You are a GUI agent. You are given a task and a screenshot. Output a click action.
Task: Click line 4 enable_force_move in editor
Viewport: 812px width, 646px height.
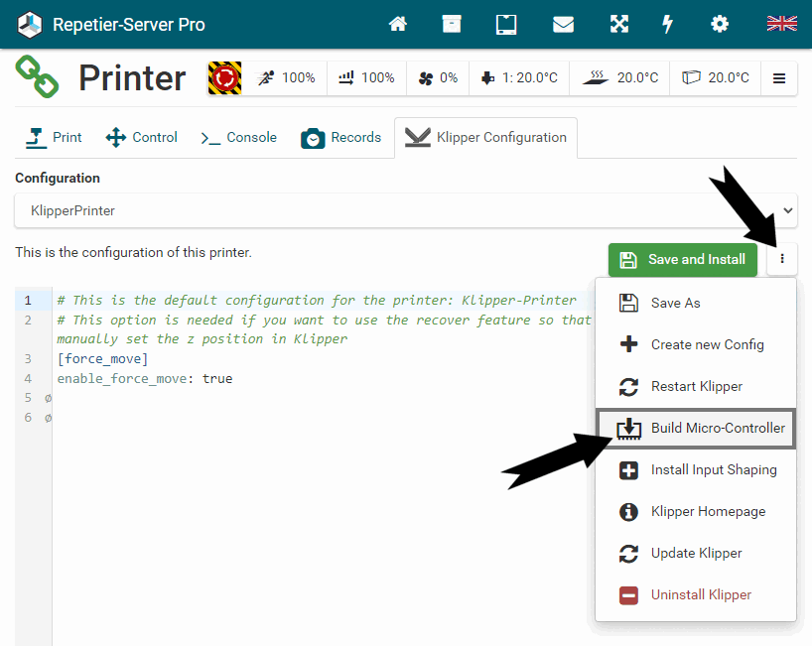145,378
